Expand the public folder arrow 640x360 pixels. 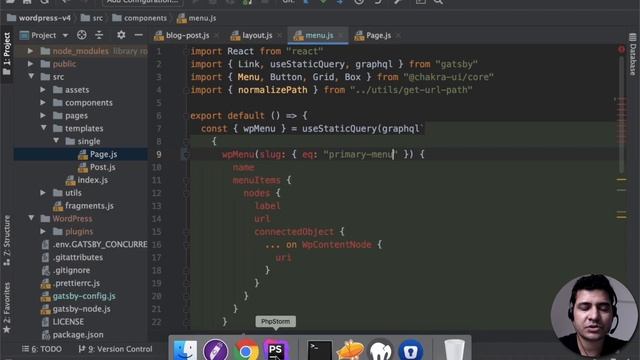click(30, 64)
